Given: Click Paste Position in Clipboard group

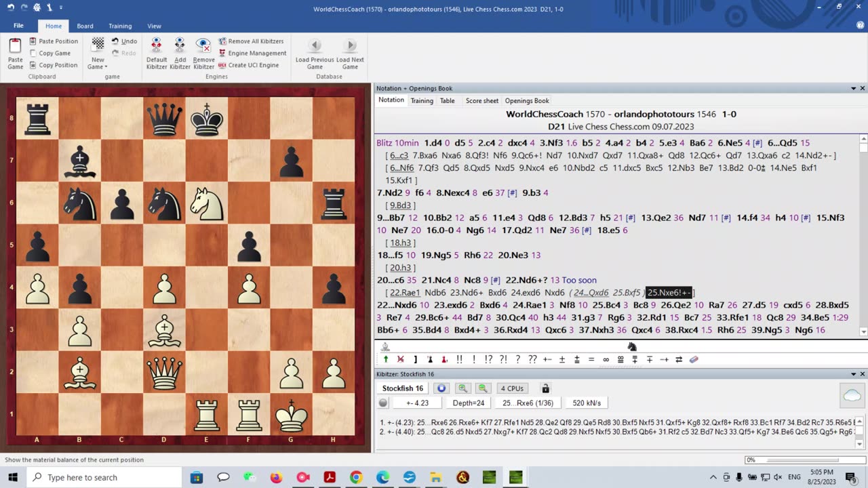Looking at the screenshot, I should pos(54,41).
